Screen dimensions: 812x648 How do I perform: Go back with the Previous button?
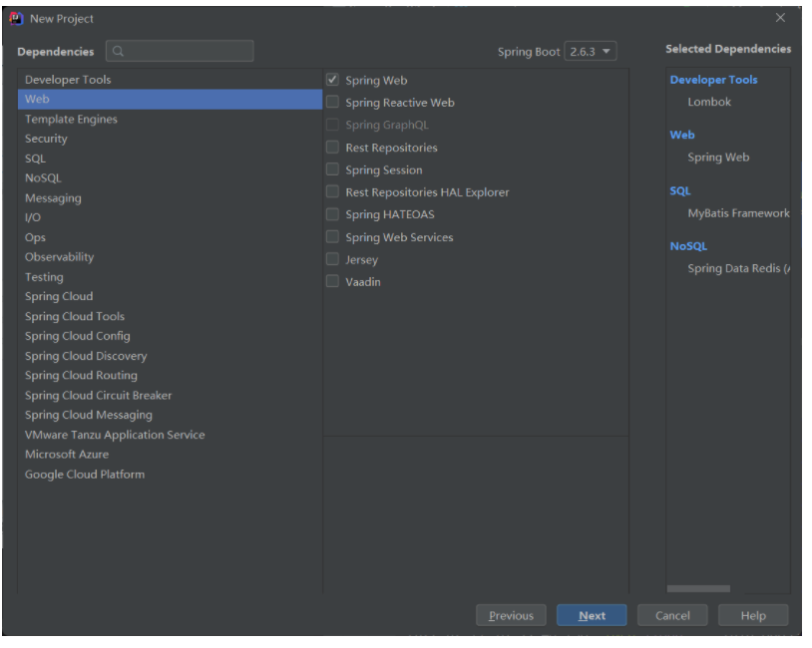pos(511,615)
